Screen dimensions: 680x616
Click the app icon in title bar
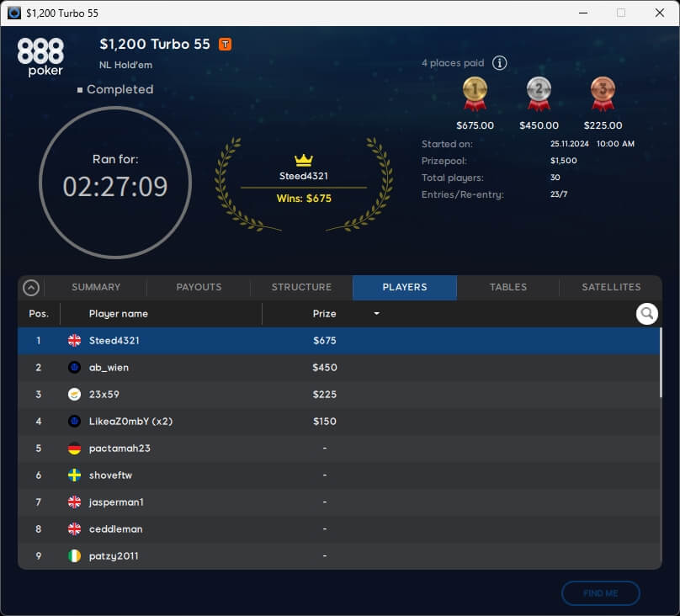[14, 13]
